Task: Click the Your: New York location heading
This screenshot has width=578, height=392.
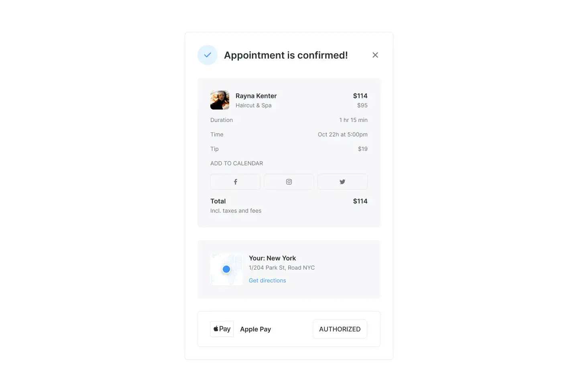Action: 273,258
